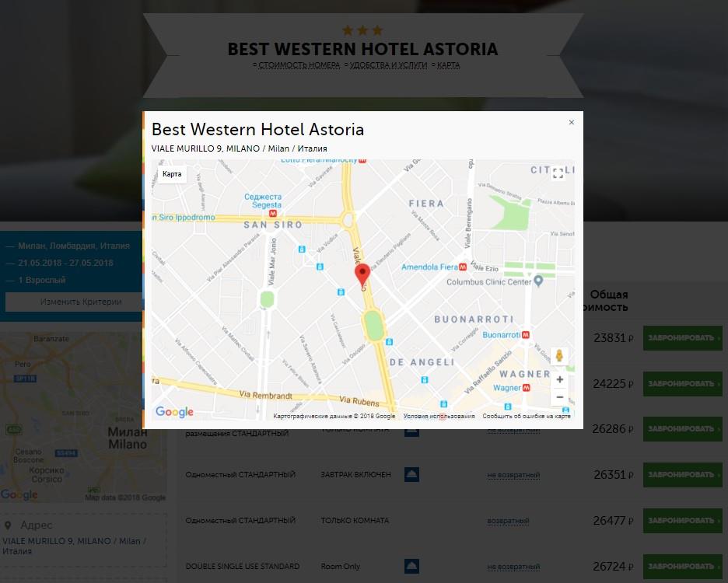Select the Amendola Fiera metro station icon

463,267
